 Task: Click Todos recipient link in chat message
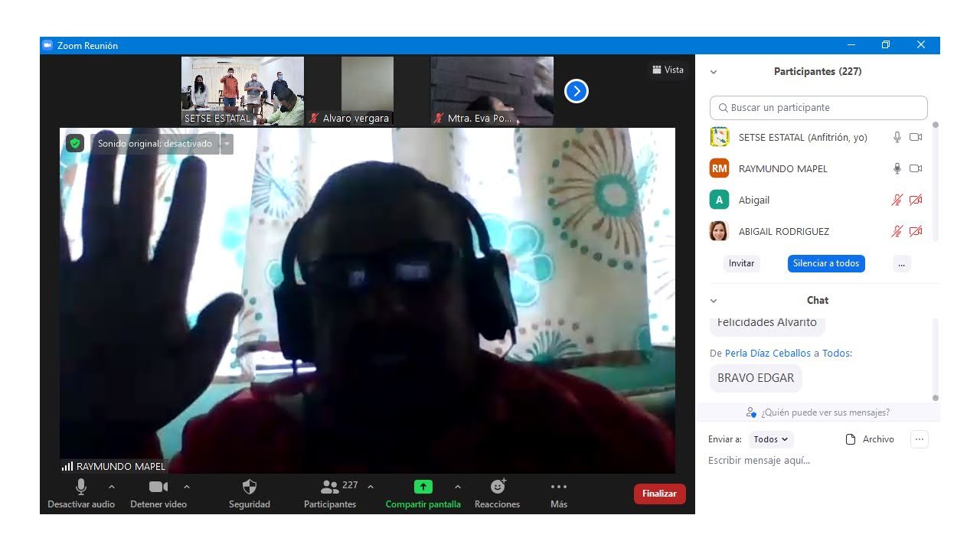click(836, 354)
